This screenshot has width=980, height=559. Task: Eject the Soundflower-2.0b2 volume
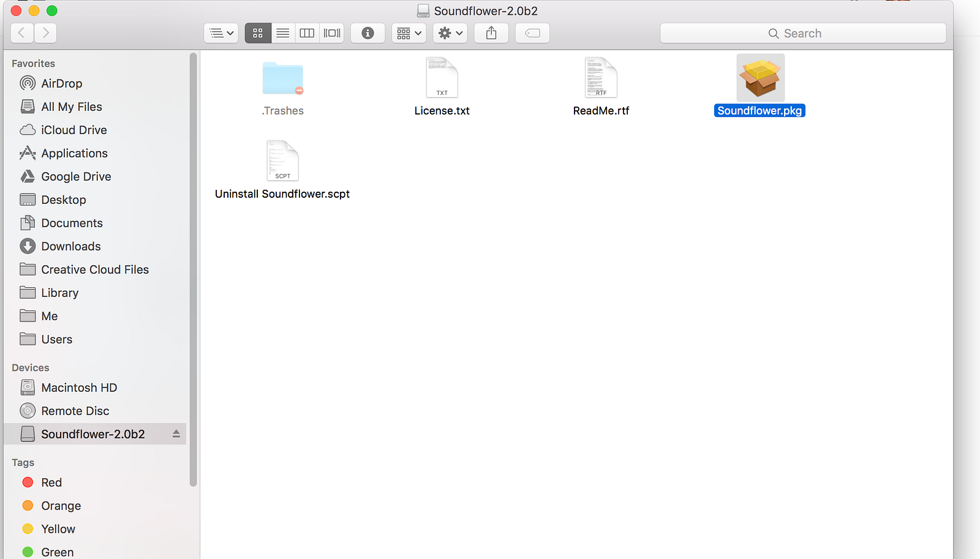[176, 434]
